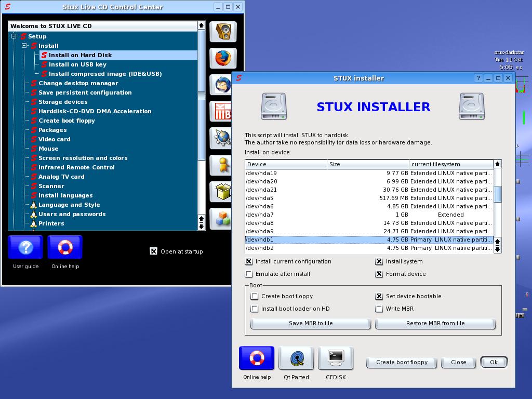Image resolution: width=532 pixels, height=399 pixels.
Task: Open Storage devices setup item
Action: pos(63,102)
